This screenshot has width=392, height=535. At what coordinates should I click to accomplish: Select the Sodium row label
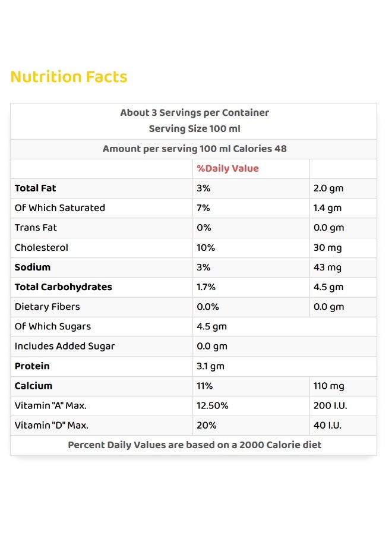(x=33, y=267)
